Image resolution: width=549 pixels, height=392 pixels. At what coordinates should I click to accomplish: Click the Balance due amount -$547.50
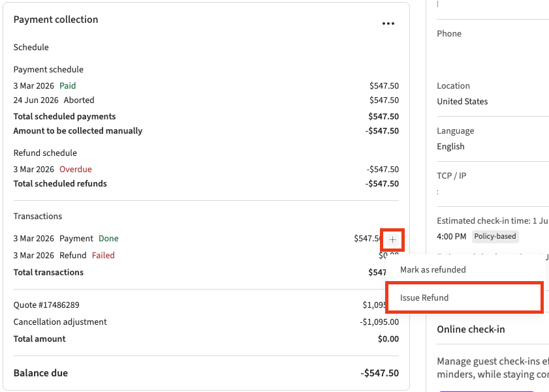(x=379, y=373)
